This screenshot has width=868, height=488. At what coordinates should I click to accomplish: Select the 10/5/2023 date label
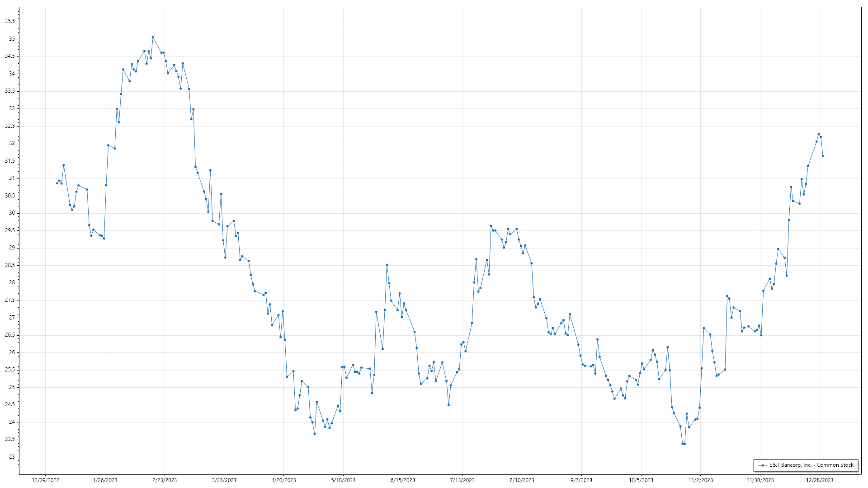[641, 480]
